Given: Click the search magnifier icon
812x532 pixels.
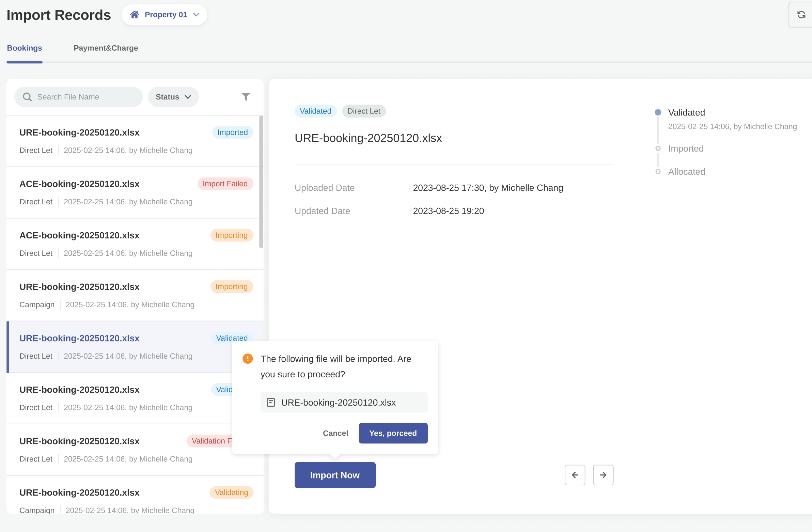Looking at the screenshot, I should click(27, 97).
